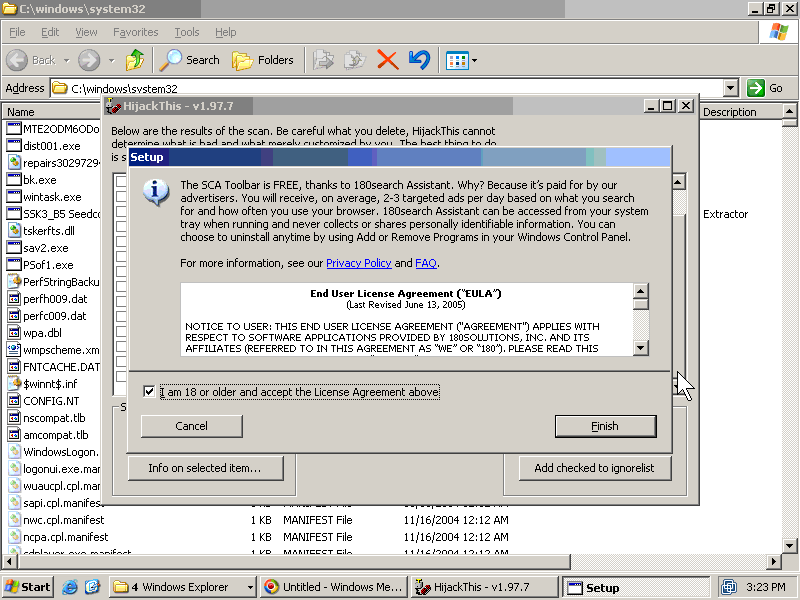800x600 pixels.
Task: Select the tskerfts.dll file icon
Action: 14,231
